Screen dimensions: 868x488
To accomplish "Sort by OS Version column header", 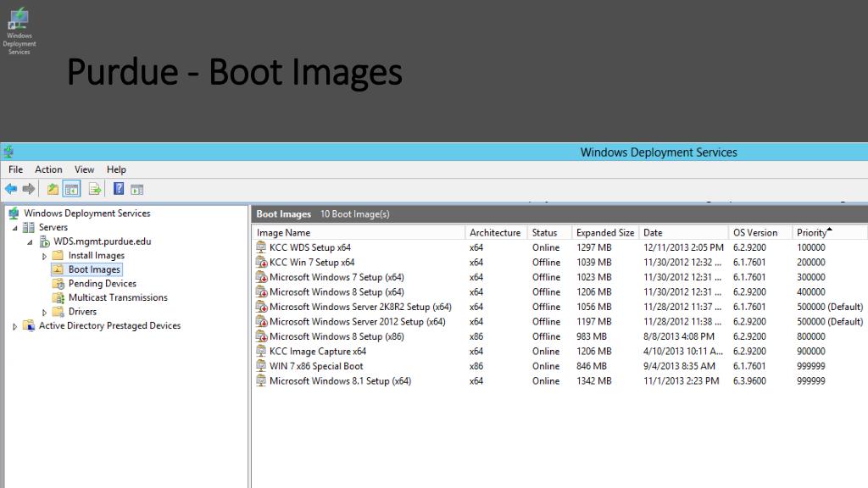I will pos(760,232).
